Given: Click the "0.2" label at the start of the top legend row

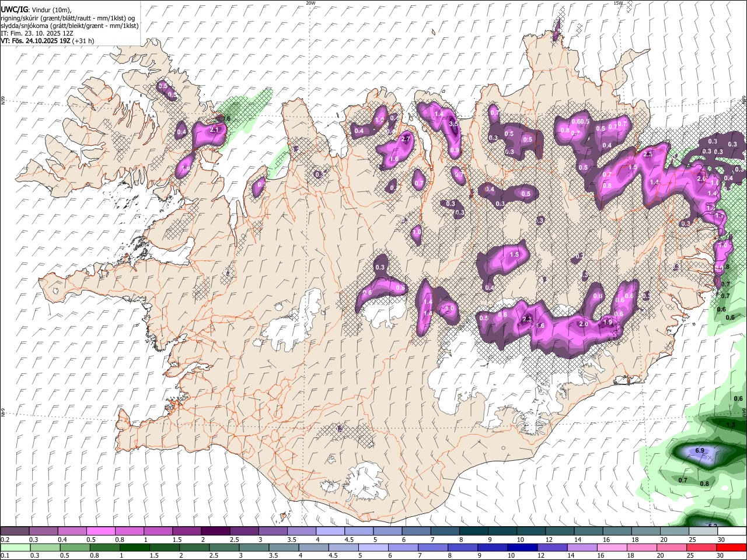Looking at the screenshot, I should point(5,540).
